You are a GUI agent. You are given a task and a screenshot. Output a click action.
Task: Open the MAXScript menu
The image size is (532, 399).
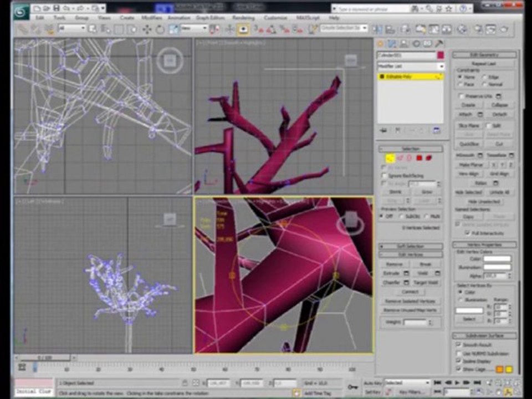pyautogui.click(x=308, y=18)
